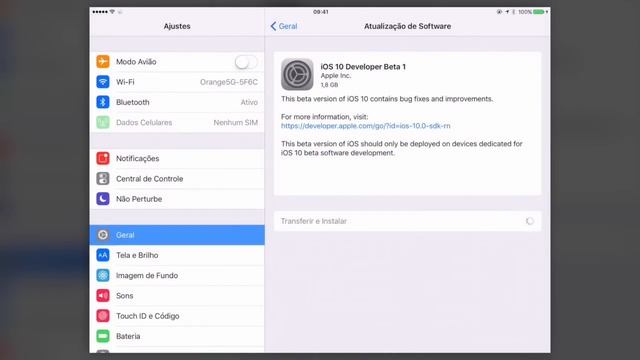
Task: Tap the Tela e Brilho AA icon
Action: [103, 255]
